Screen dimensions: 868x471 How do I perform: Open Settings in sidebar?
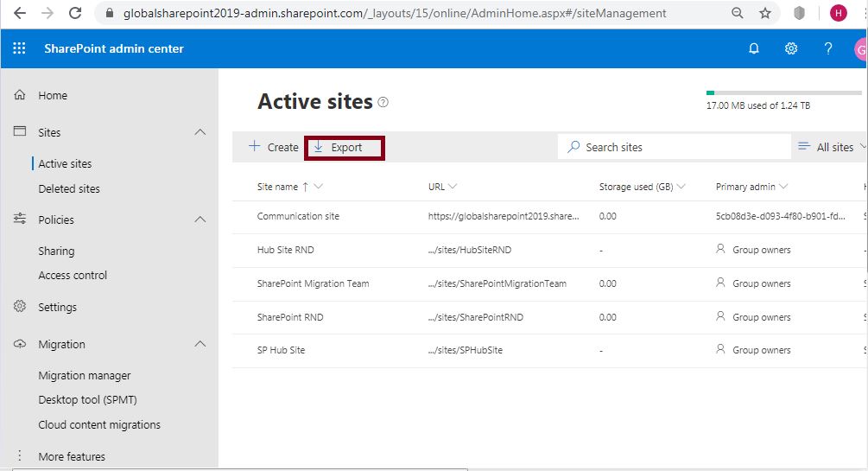click(58, 307)
